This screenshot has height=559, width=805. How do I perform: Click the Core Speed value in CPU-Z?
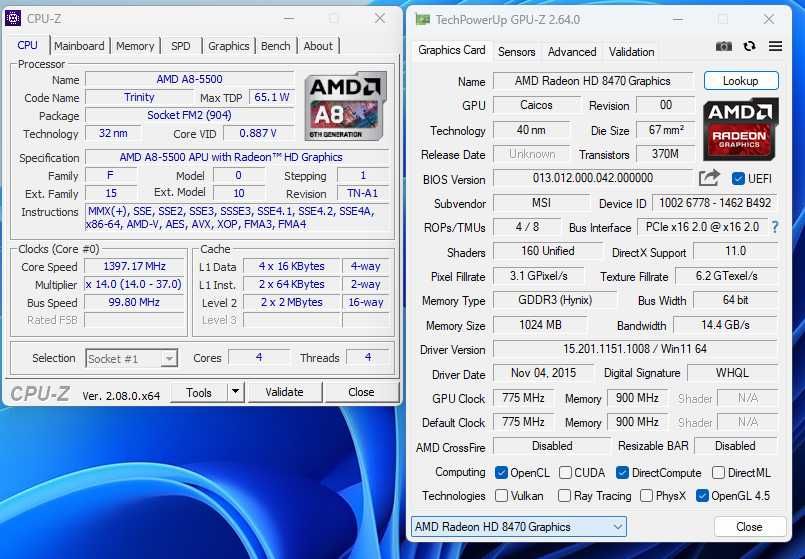(135, 266)
